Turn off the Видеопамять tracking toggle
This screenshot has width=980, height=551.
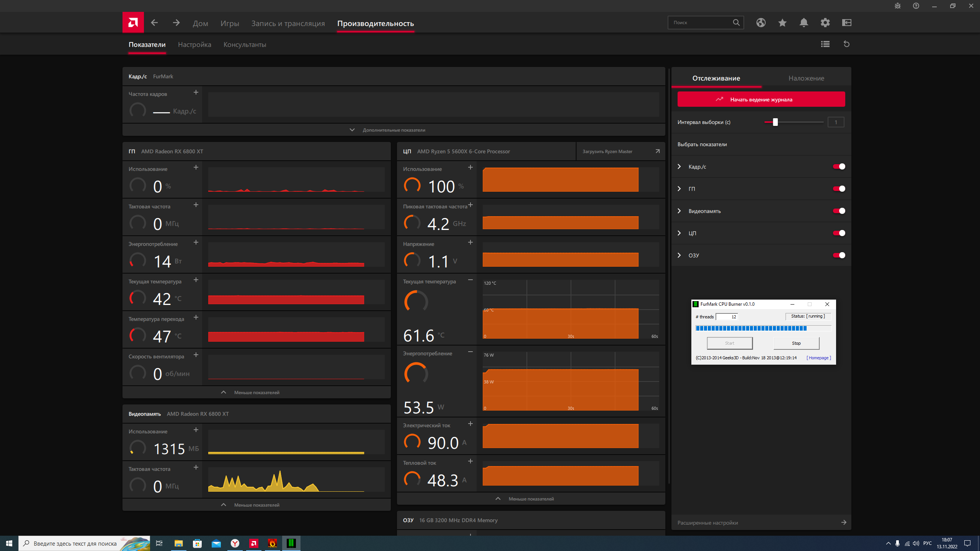coord(839,211)
